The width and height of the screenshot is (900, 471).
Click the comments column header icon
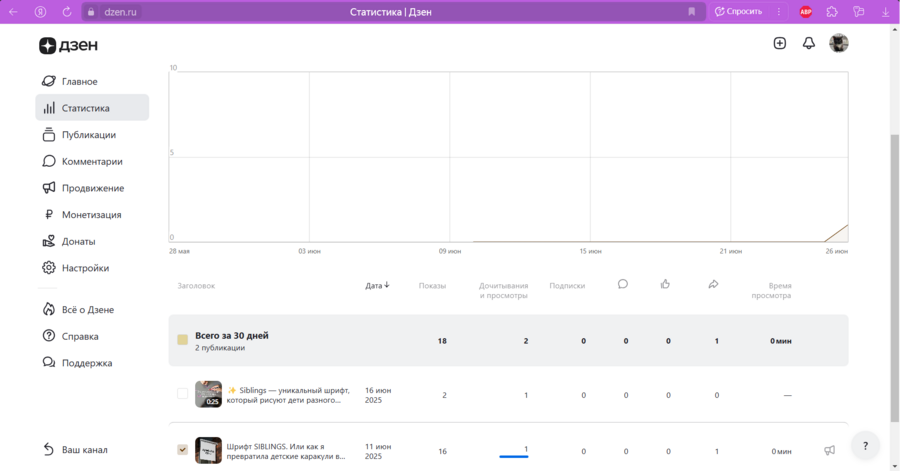click(623, 284)
